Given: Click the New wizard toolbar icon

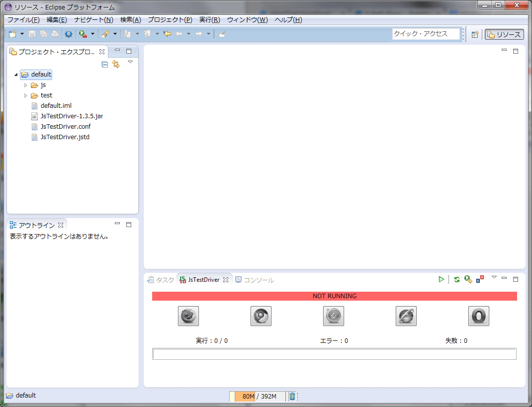Looking at the screenshot, I should point(12,34).
